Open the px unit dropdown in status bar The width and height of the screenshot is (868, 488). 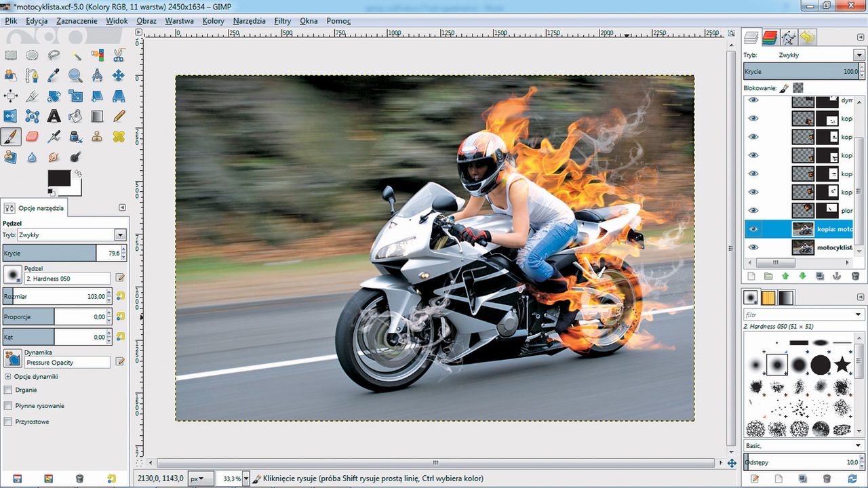point(200,478)
